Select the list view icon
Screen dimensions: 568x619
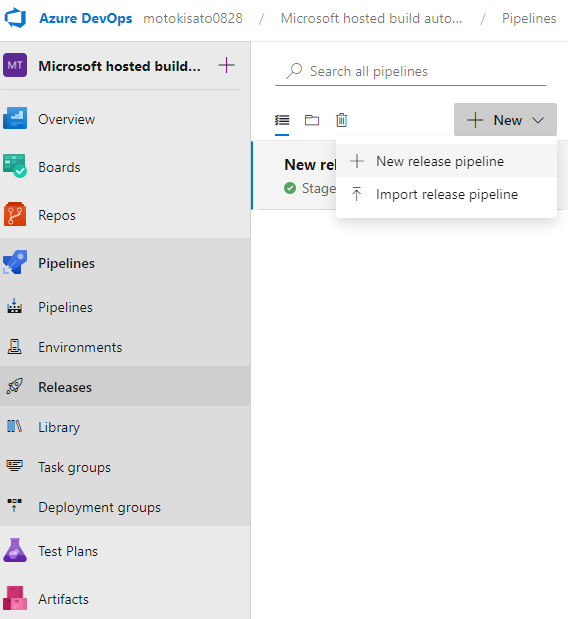[x=282, y=120]
